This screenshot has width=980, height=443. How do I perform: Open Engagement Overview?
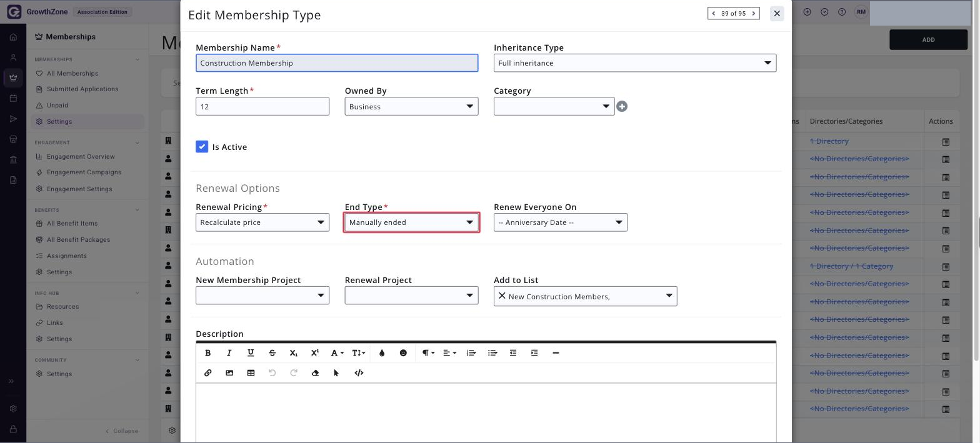tap(81, 157)
